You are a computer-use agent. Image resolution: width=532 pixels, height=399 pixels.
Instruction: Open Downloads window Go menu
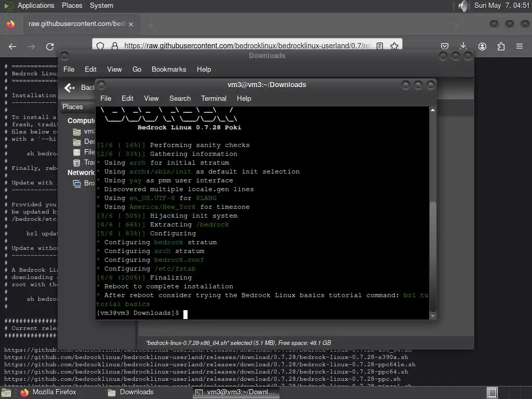pyautogui.click(x=137, y=69)
